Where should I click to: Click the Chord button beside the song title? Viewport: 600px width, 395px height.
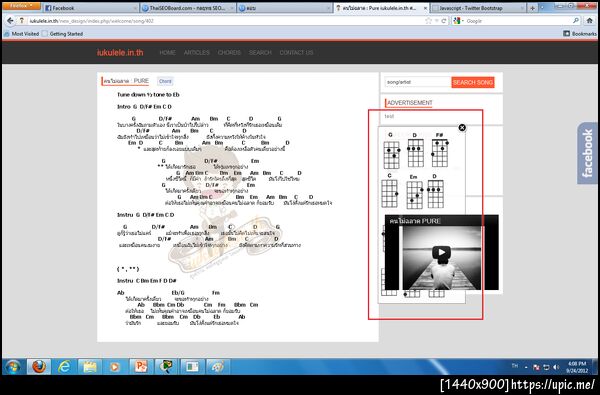[x=165, y=81]
